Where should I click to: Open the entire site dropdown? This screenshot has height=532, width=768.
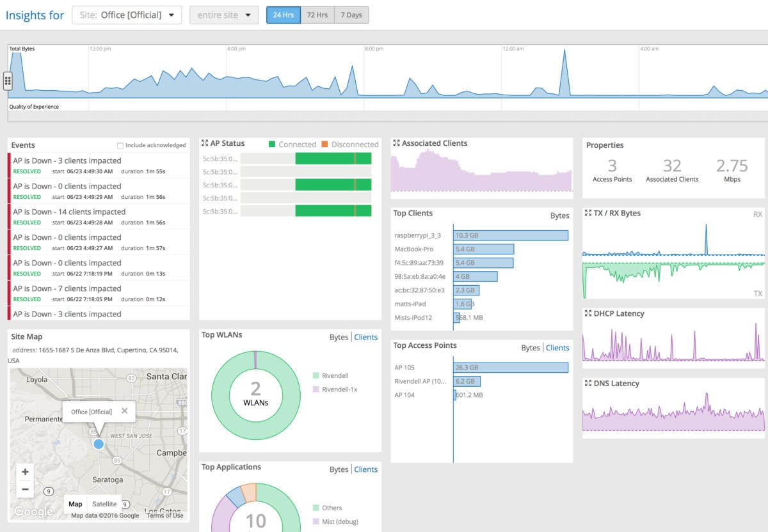point(224,15)
